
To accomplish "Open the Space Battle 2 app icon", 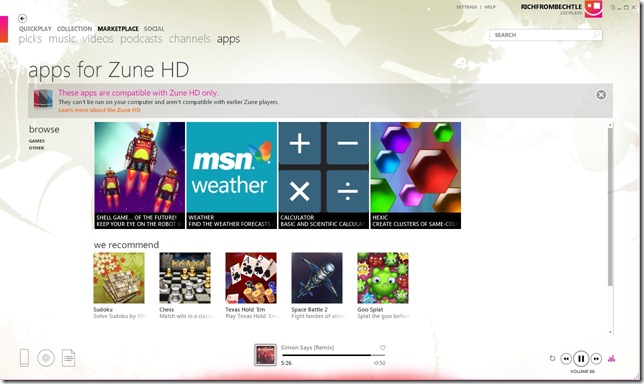I will click(317, 278).
